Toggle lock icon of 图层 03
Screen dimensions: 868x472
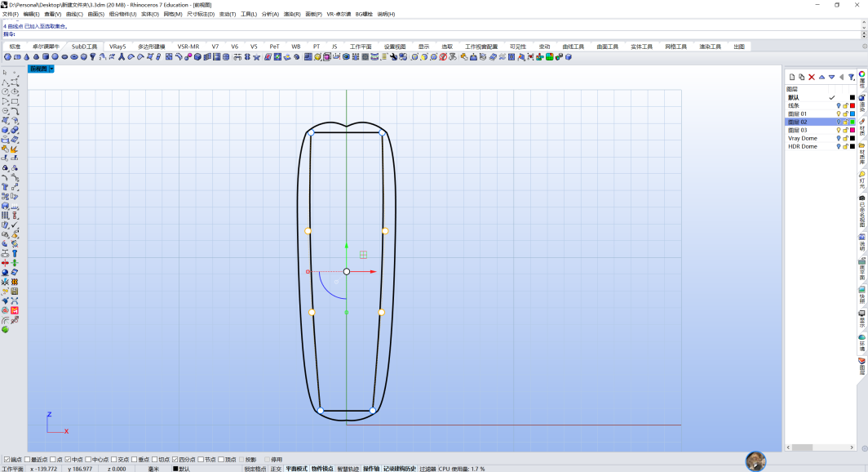click(x=845, y=130)
